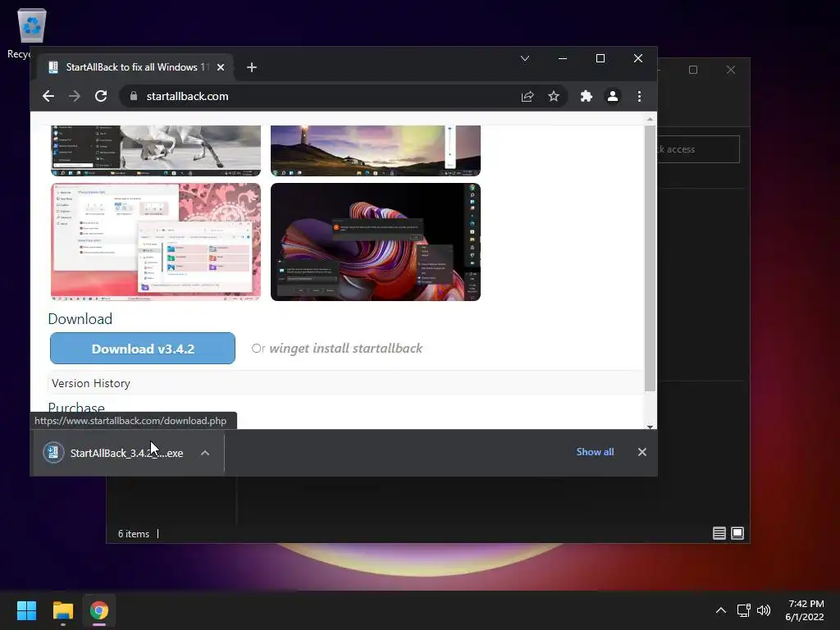
Task: Switch File Explorer to details view
Action: click(x=719, y=533)
